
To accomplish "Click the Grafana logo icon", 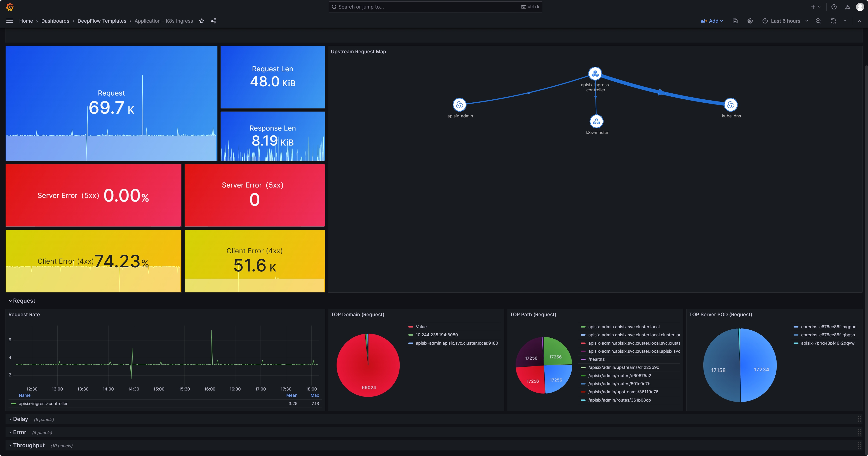I will [x=10, y=7].
